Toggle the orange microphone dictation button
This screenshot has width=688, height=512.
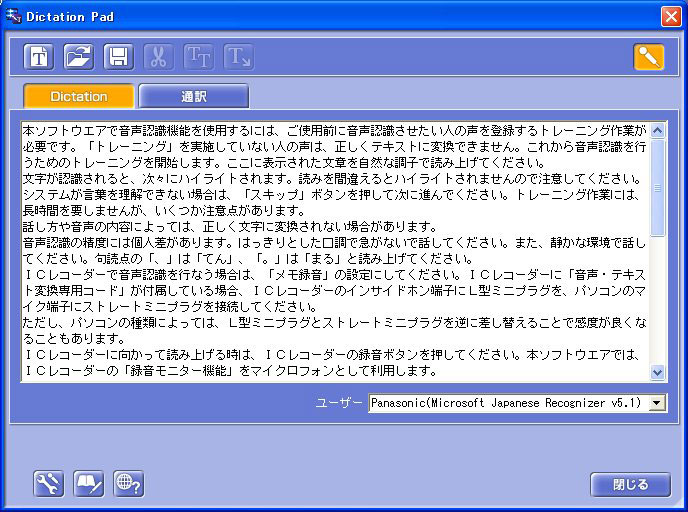pos(649,57)
